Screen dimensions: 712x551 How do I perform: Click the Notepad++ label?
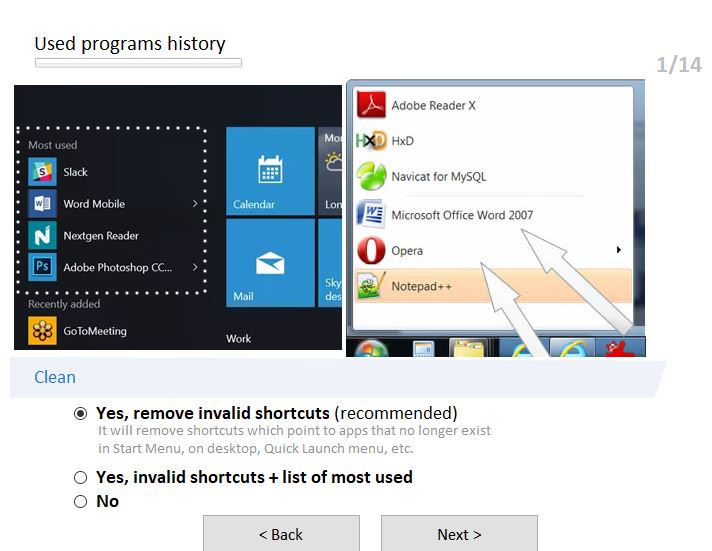[x=421, y=287]
